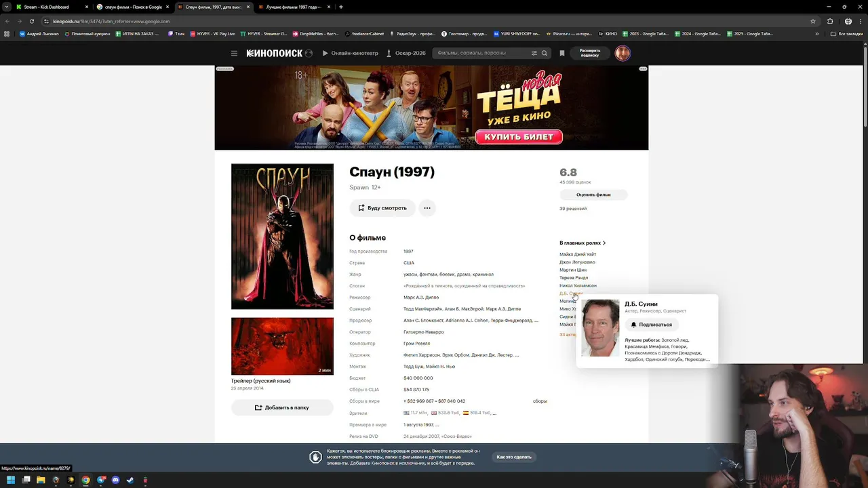Click the Кинопоиск logo

click(x=275, y=53)
